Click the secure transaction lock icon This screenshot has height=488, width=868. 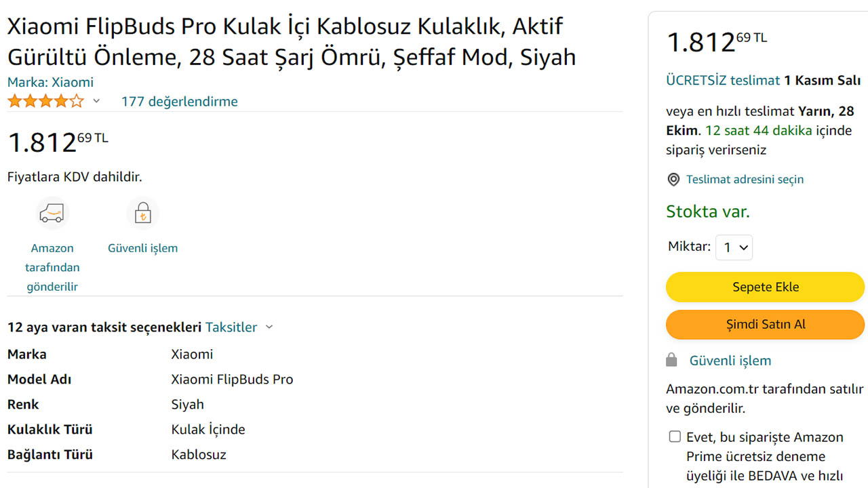tap(142, 214)
